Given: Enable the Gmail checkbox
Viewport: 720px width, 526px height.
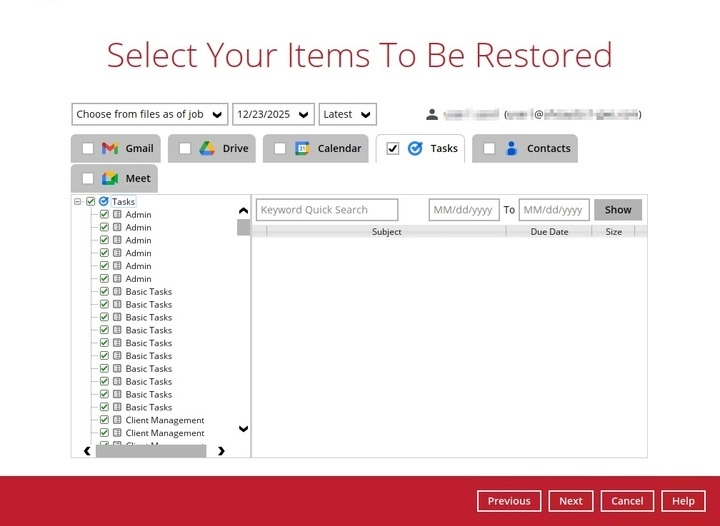Looking at the screenshot, I should pyautogui.click(x=88, y=149).
